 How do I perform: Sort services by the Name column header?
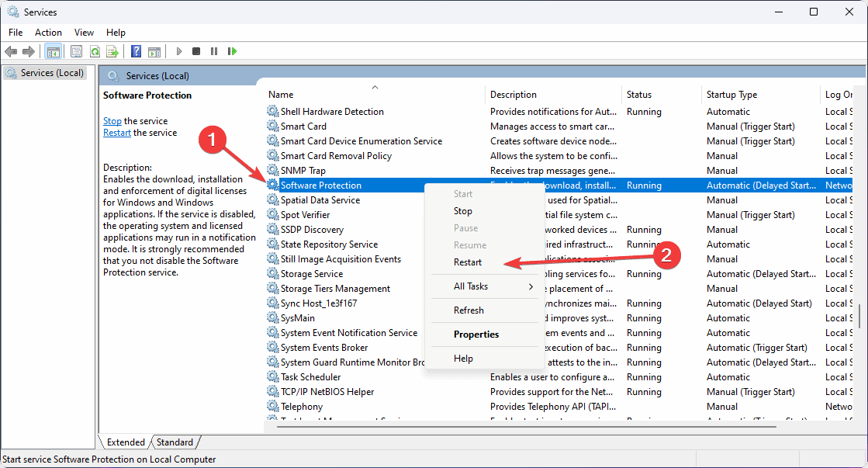[x=281, y=94]
